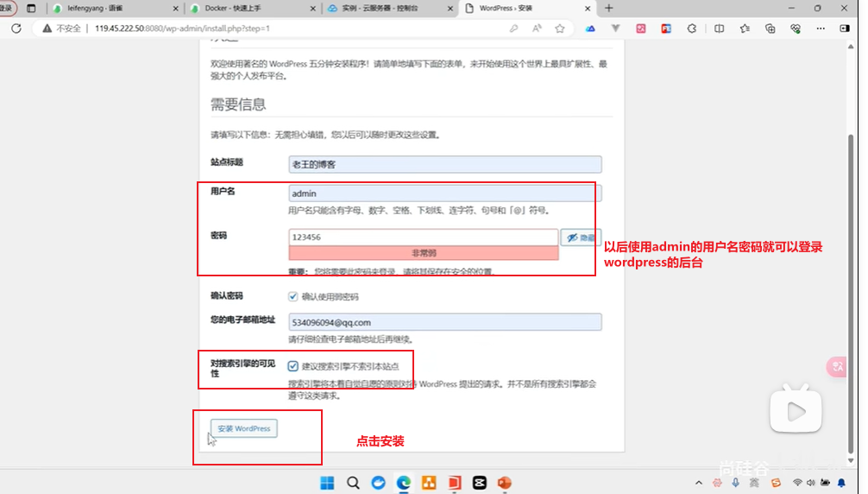
Task: Open the microphone tray icon
Action: 736,483
